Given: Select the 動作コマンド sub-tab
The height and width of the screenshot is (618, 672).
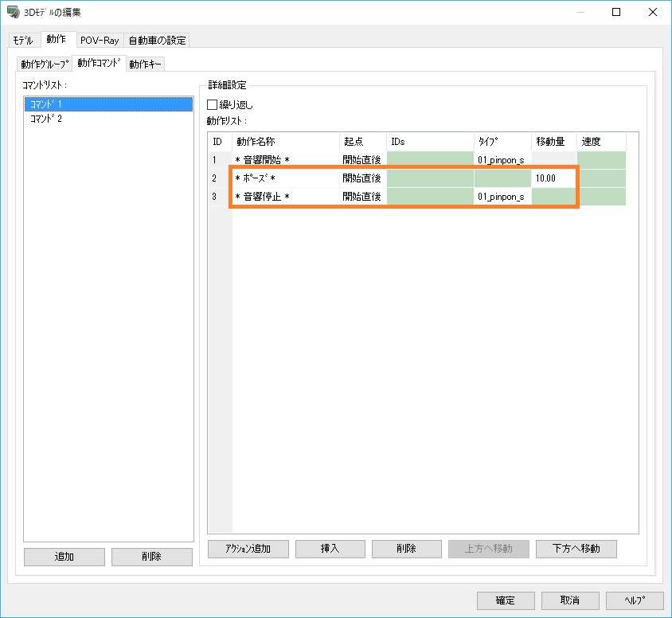Looking at the screenshot, I should [99, 63].
